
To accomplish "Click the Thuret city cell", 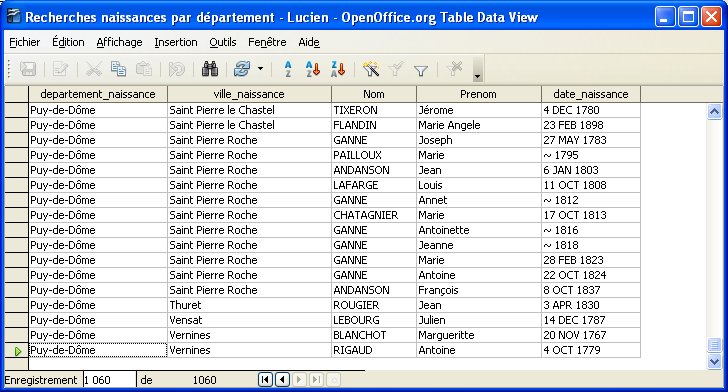I will tap(249, 305).
